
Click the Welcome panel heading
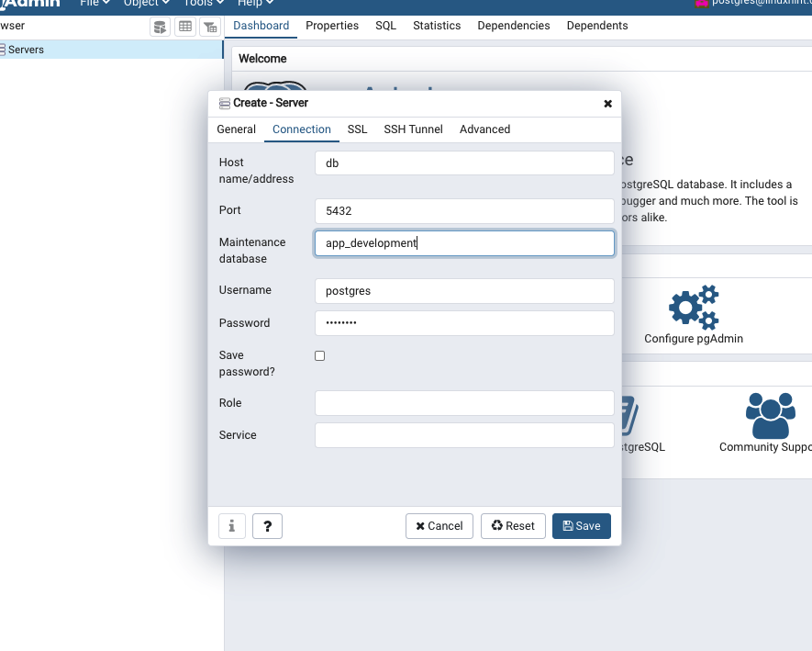262,59
